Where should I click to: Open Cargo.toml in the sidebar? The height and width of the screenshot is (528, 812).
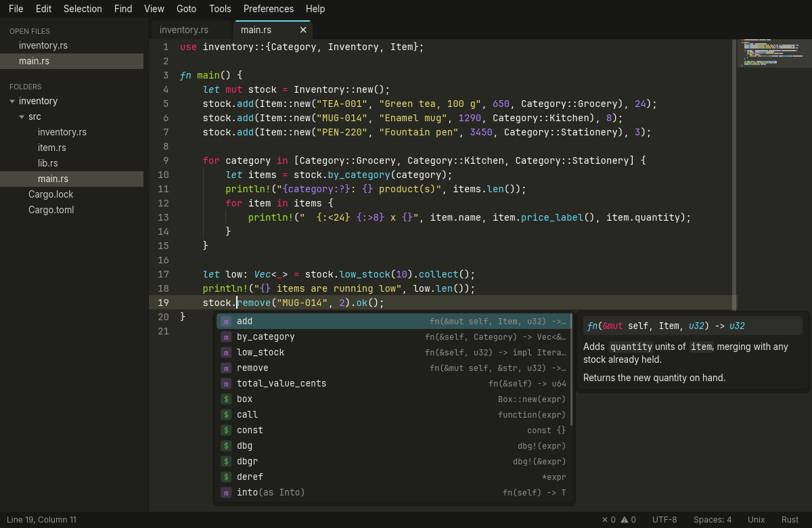72,210
